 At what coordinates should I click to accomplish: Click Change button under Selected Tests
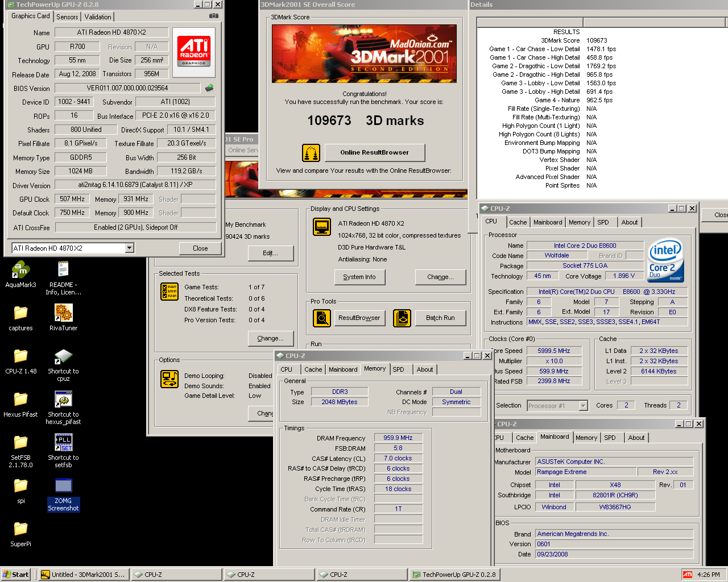pos(270,338)
